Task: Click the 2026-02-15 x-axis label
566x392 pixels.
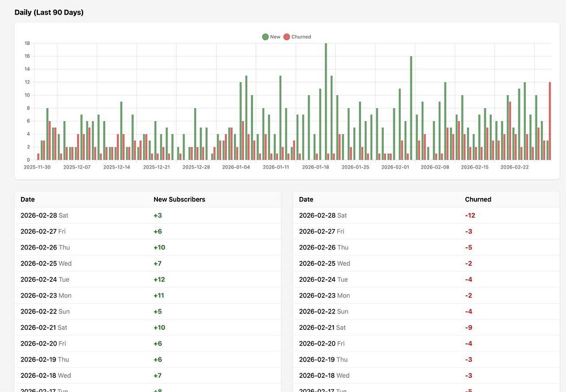Action: point(475,167)
